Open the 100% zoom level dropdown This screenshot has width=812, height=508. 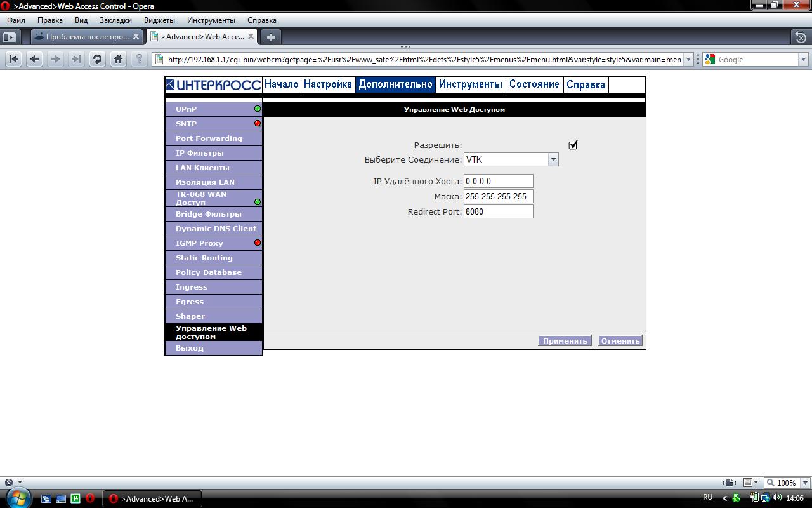click(804, 483)
